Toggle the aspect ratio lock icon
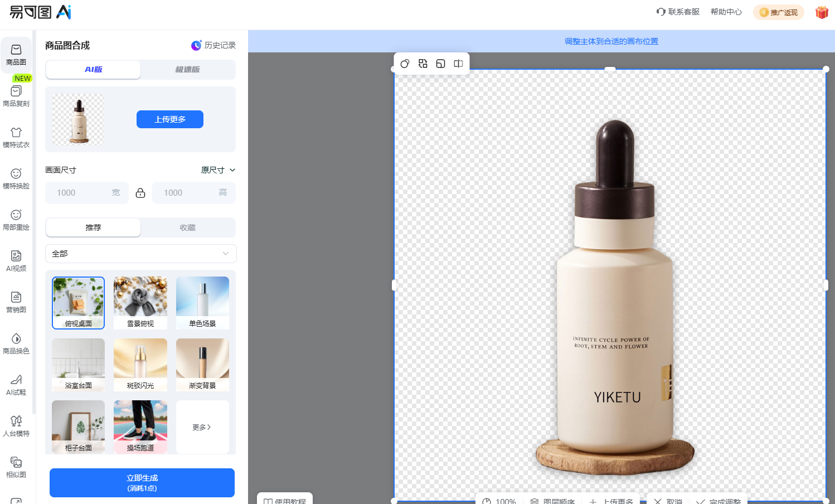This screenshot has width=835, height=504. [140, 193]
